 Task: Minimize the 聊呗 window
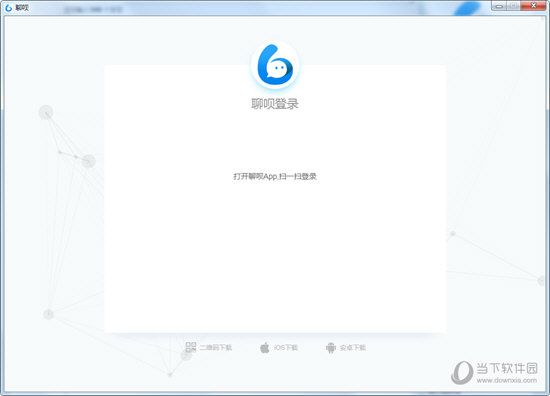click(499, 6)
